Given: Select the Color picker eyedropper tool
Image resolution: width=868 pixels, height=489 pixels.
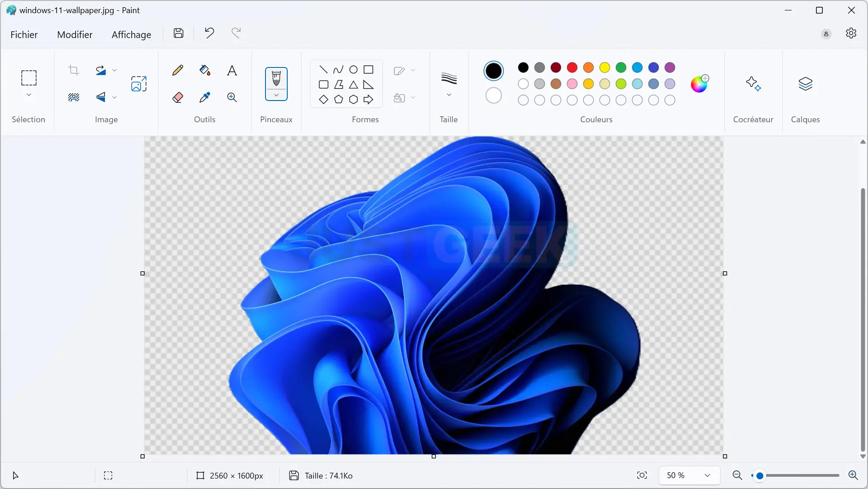Looking at the screenshot, I should 205,97.
